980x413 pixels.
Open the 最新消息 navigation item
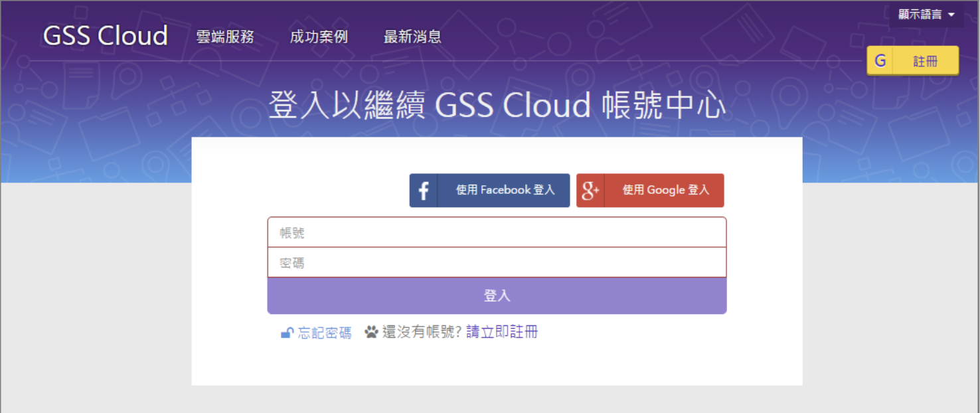(412, 37)
